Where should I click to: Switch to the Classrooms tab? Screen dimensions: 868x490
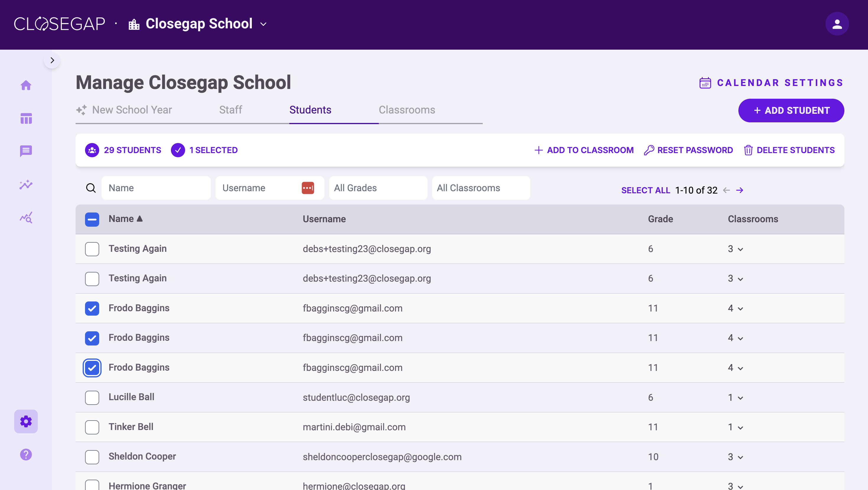click(407, 110)
